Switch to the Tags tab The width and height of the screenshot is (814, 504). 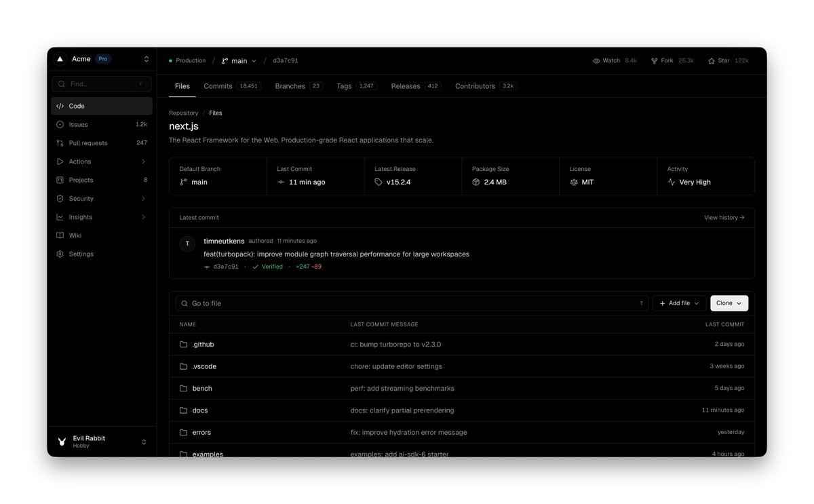tap(357, 86)
